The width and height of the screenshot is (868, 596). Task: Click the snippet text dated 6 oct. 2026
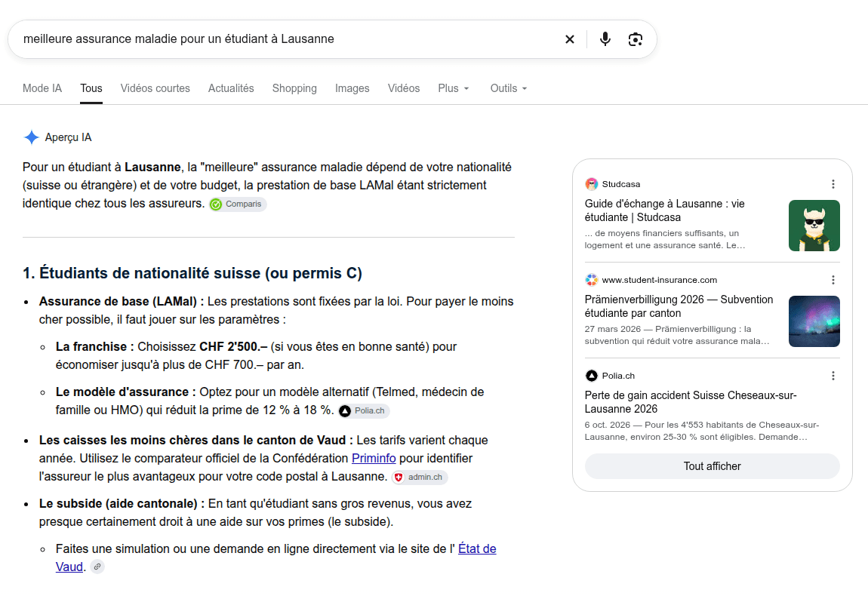pos(702,431)
